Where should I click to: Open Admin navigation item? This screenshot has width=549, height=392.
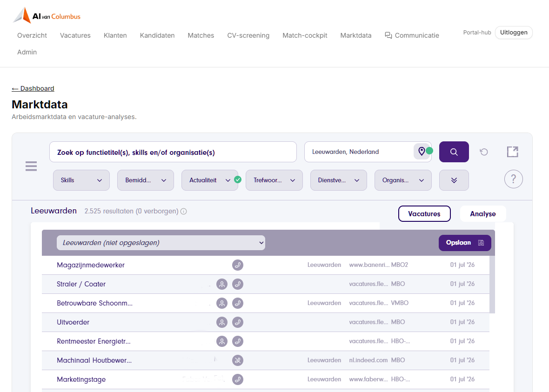(x=27, y=52)
